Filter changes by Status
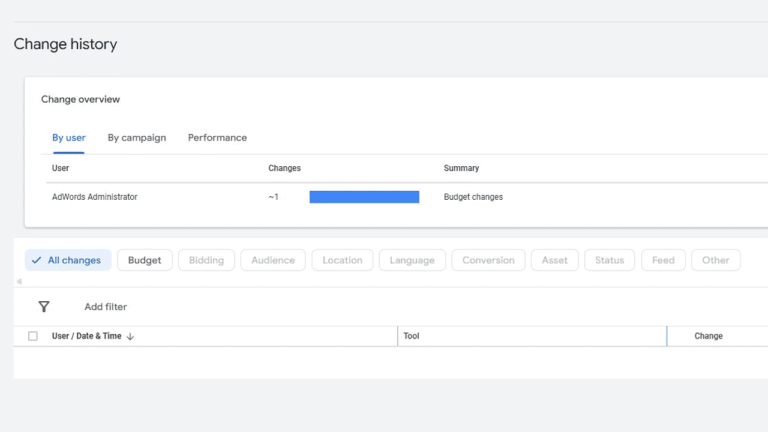 pyautogui.click(x=609, y=260)
